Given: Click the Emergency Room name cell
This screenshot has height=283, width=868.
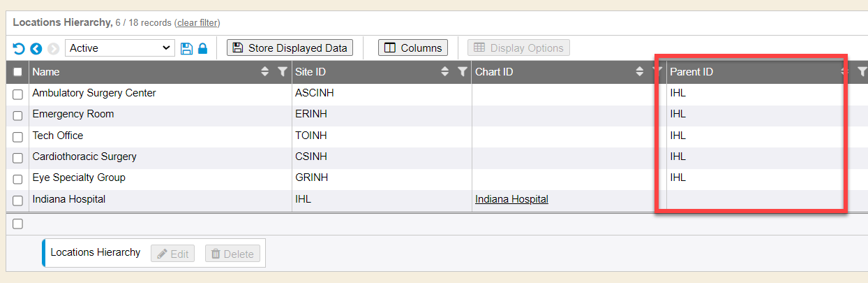Looking at the screenshot, I should [73, 114].
